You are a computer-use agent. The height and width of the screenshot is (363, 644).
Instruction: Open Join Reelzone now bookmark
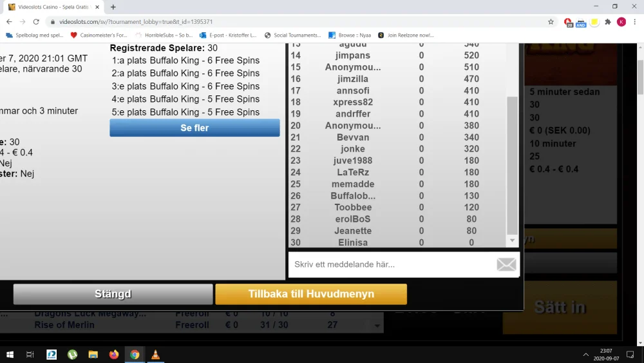coord(406,35)
